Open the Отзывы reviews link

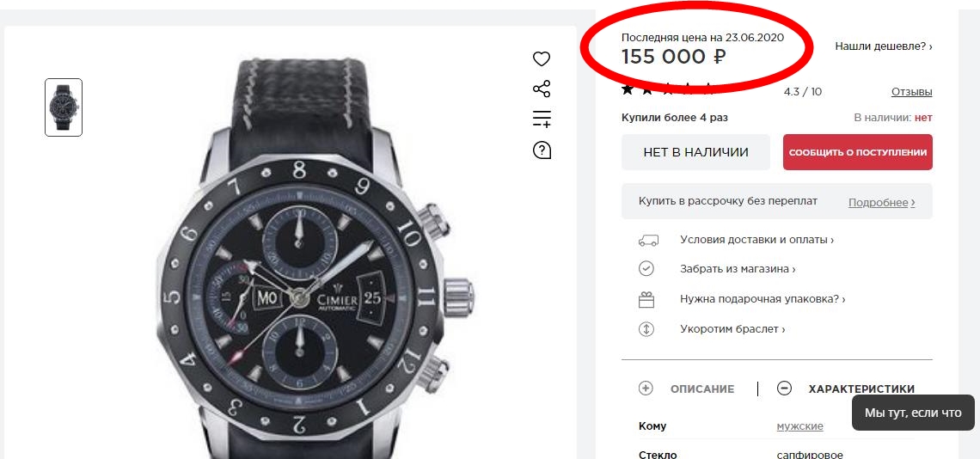click(x=911, y=92)
